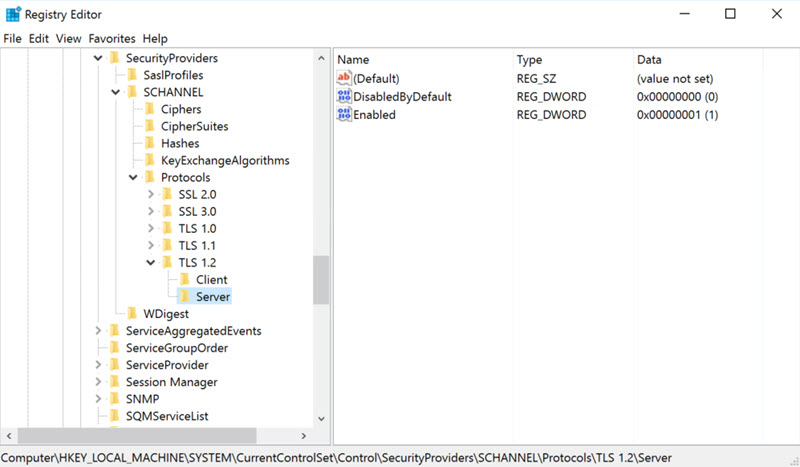Open the Favorites menu

coord(112,38)
